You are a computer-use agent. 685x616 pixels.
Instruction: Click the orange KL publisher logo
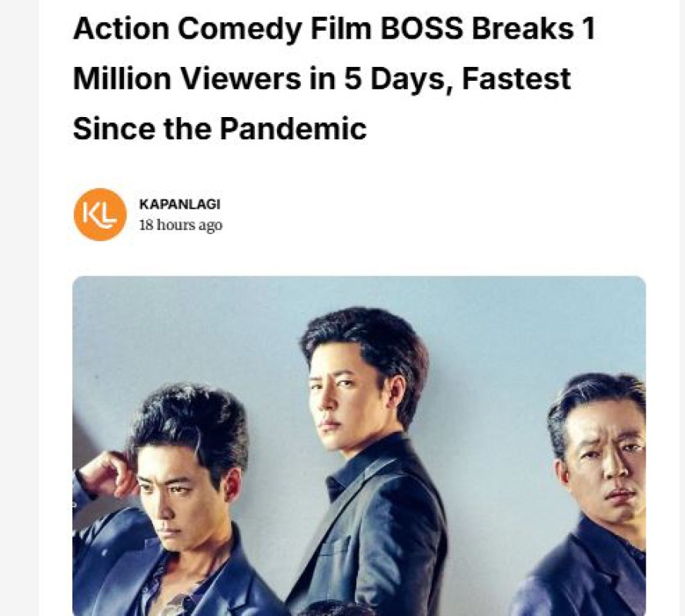pyautogui.click(x=100, y=215)
